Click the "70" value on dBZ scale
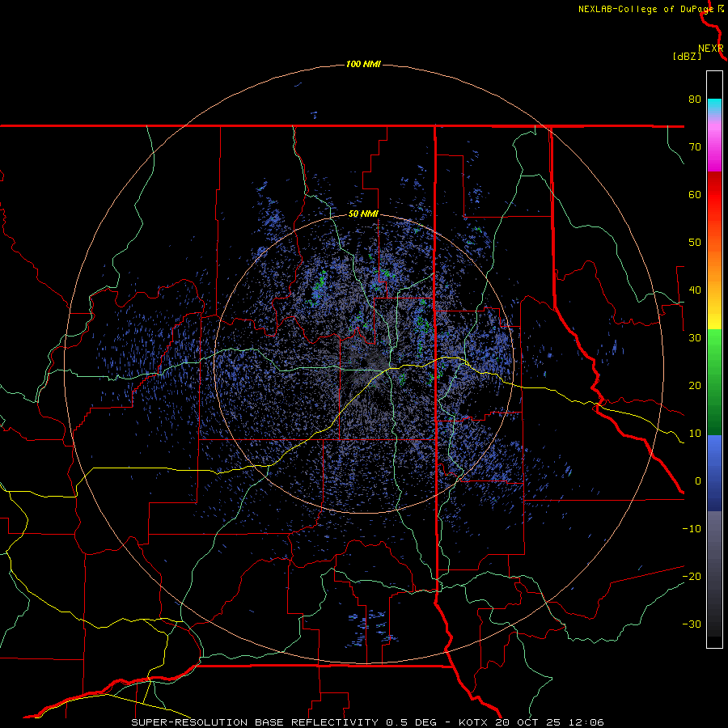This screenshot has width=728, height=728. coord(695,147)
